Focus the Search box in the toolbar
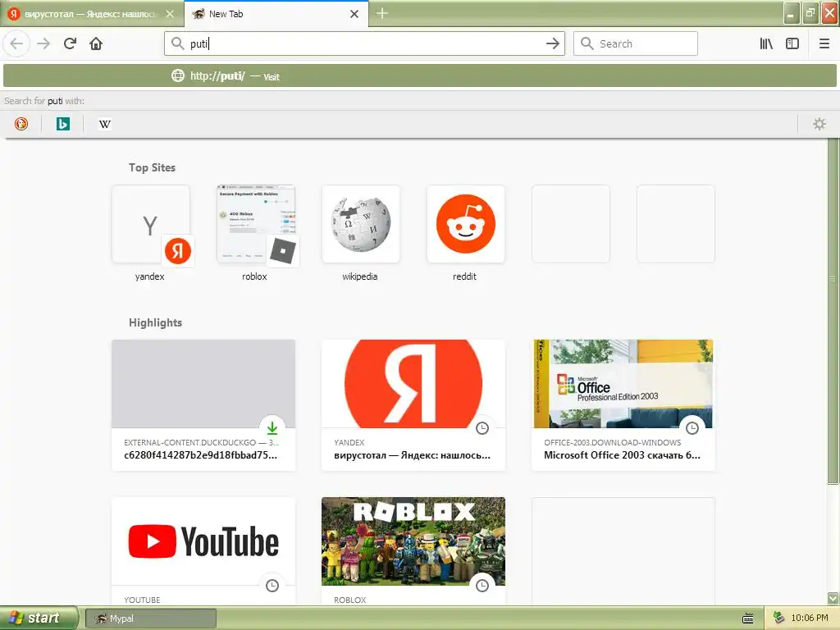This screenshot has height=630, width=840. [x=636, y=43]
